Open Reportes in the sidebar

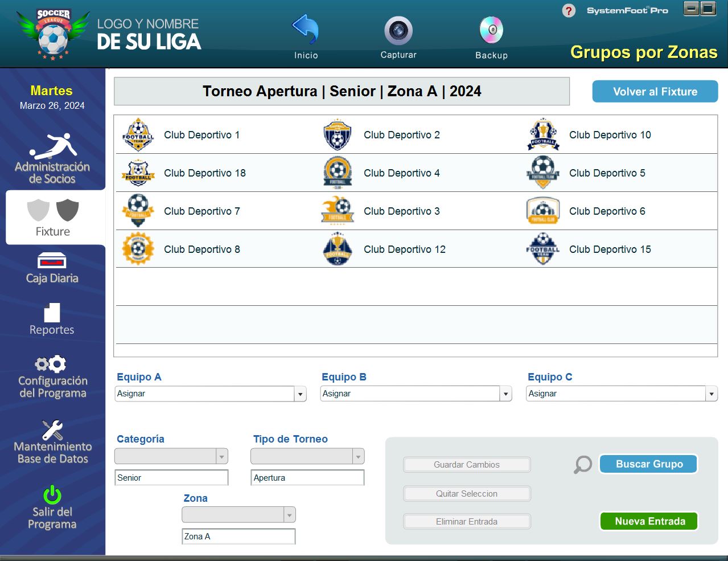pos(52,319)
